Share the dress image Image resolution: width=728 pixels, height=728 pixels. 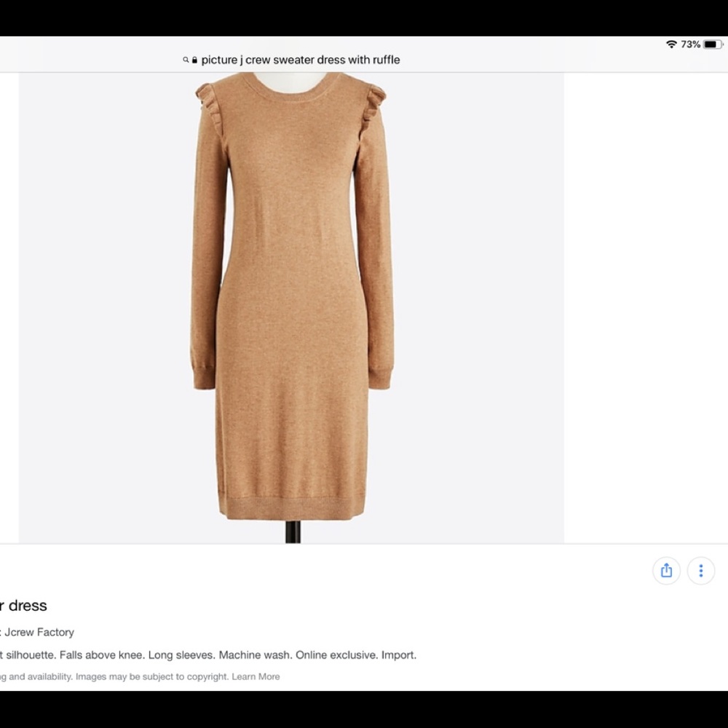[666, 570]
